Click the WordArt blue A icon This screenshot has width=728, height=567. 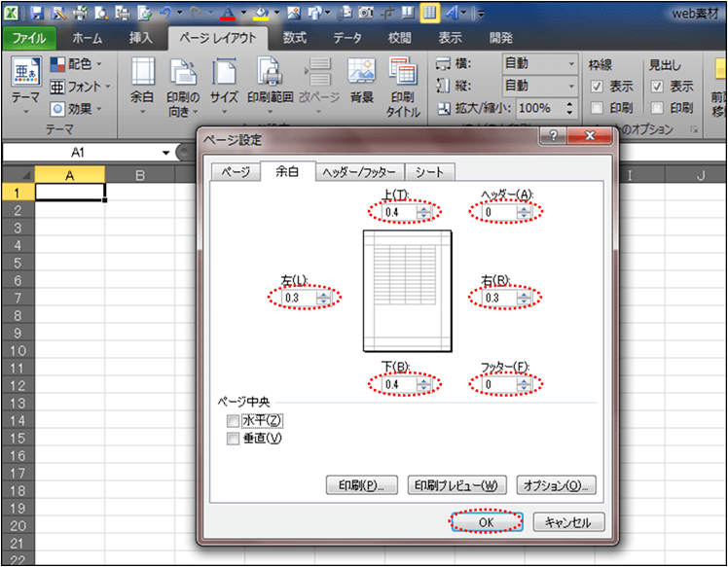(452, 14)
